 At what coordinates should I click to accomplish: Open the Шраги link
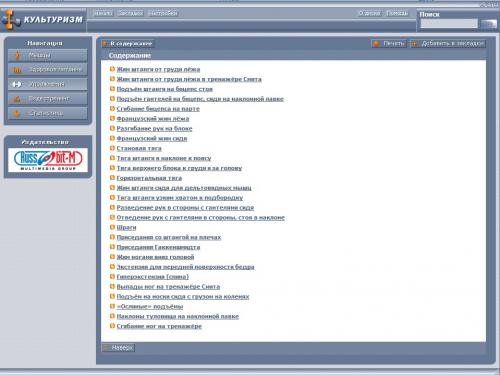[126, 227]
